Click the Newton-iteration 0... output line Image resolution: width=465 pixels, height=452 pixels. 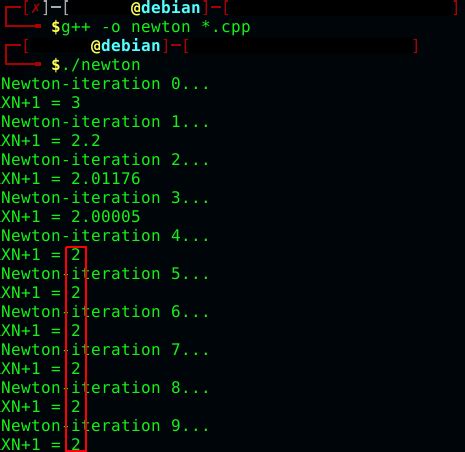[x=105, y=83]
